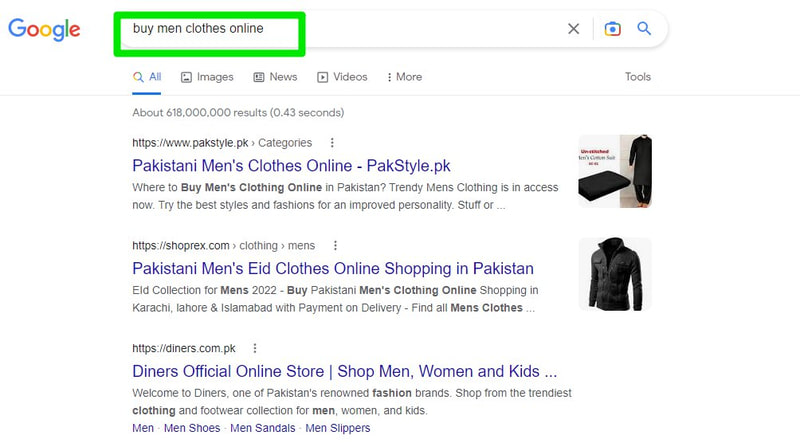Viewport: 800px width, 443px height.
Task: Click the black suit thumbnail image
Action: [615, 170]
